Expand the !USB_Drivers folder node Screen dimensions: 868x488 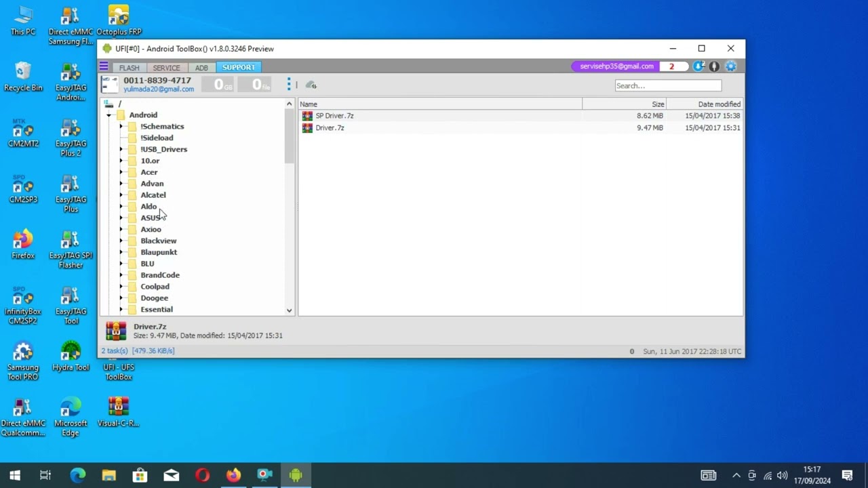[x=121, y=150]
